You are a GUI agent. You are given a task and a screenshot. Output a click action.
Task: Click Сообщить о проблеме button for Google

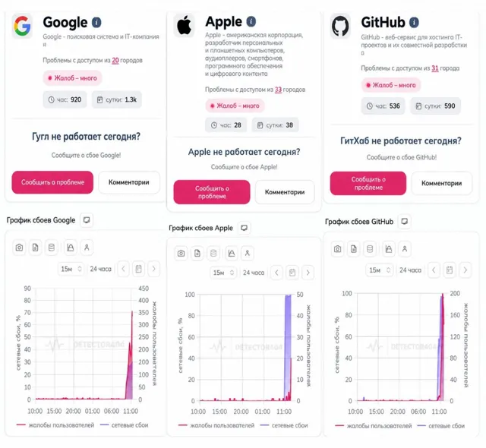click(x=52, y=182)
